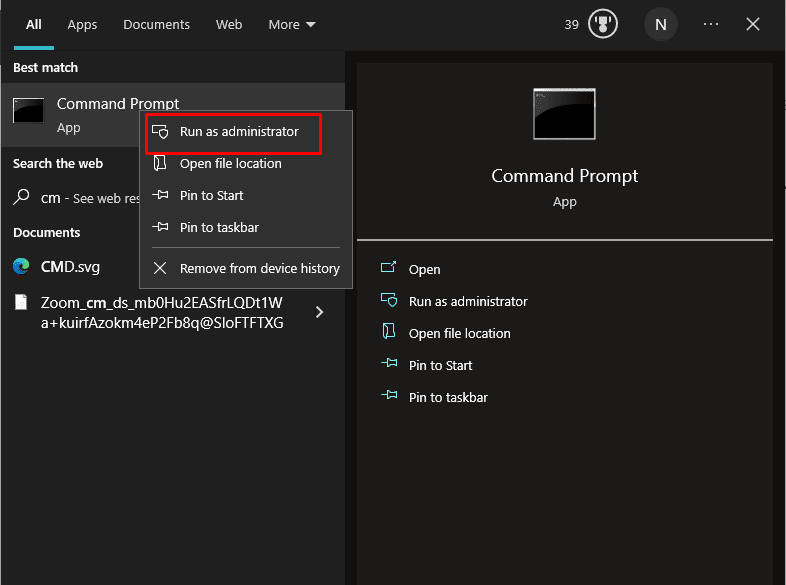
Task: Open the three-dot options menu
Action: tap(711, 24)
